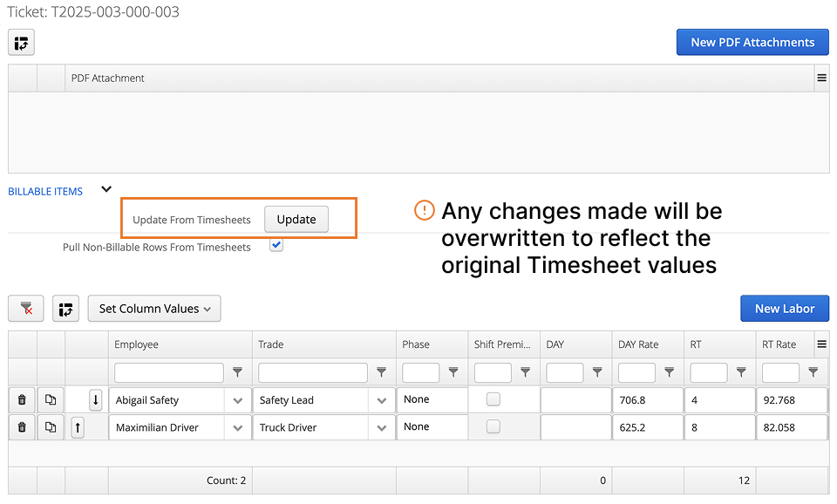Click the labor grid layout reset icon
This screenshot has width=837, height=504.
65,309
